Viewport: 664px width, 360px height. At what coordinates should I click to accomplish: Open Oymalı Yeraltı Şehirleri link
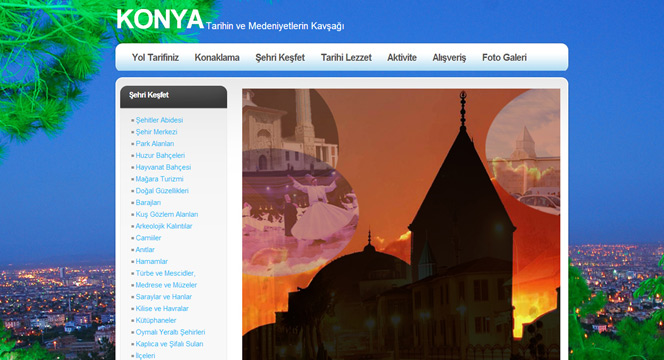pos(170,332)
